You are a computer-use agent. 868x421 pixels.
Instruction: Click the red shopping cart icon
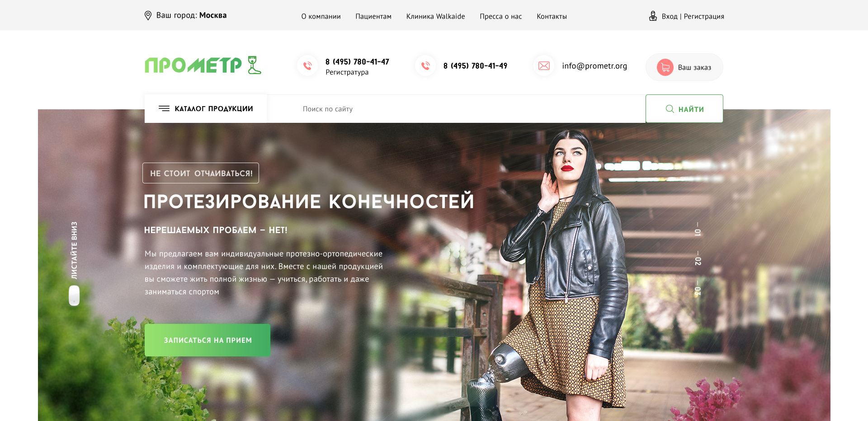665,67
